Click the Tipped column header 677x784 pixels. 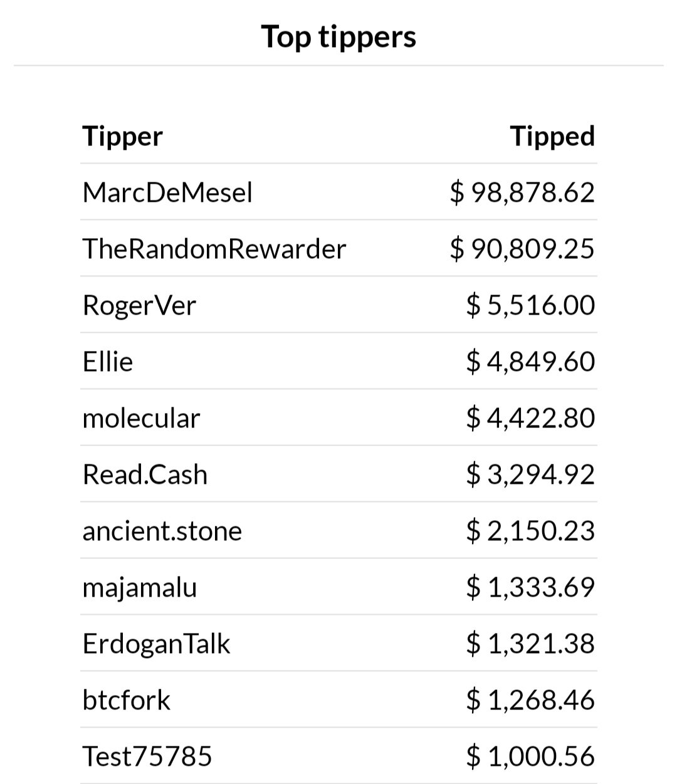coord(552,137)
